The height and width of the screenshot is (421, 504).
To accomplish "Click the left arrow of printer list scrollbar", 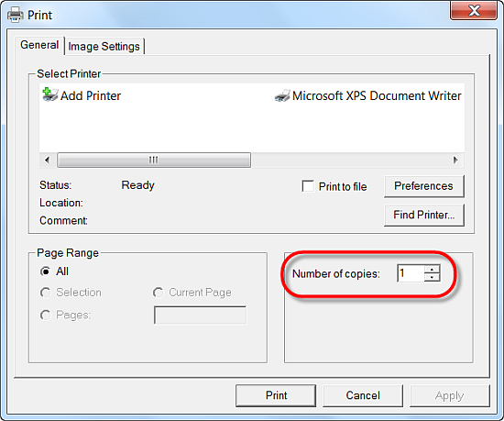I will click(x=48, y=160).
